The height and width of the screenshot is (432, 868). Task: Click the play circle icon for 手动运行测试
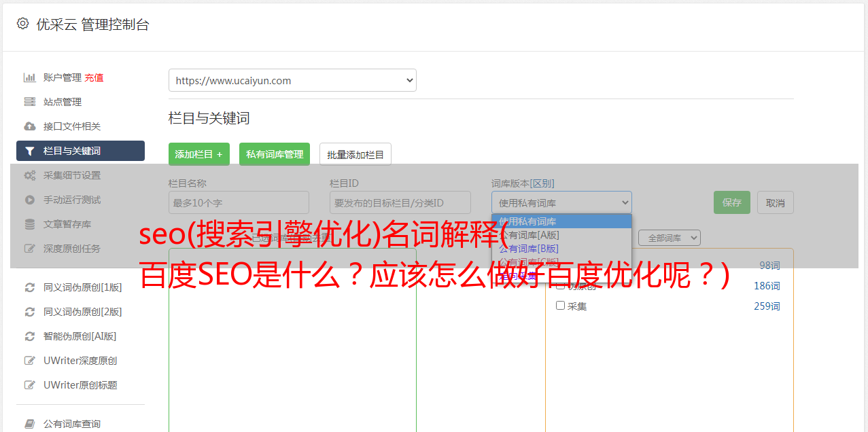[29, 200]
